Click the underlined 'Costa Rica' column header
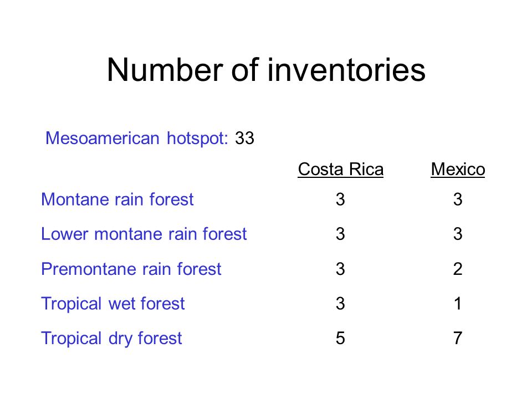 tap(341, 170)
